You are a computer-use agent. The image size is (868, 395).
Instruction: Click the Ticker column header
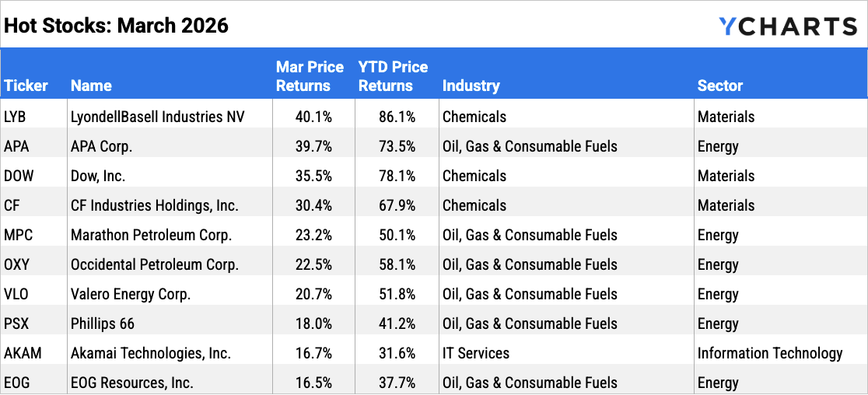[26, 86]
